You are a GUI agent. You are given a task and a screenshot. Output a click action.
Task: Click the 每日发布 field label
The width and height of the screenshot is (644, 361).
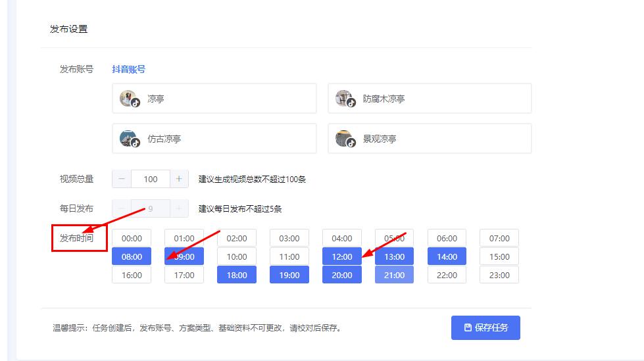[76, 208]
